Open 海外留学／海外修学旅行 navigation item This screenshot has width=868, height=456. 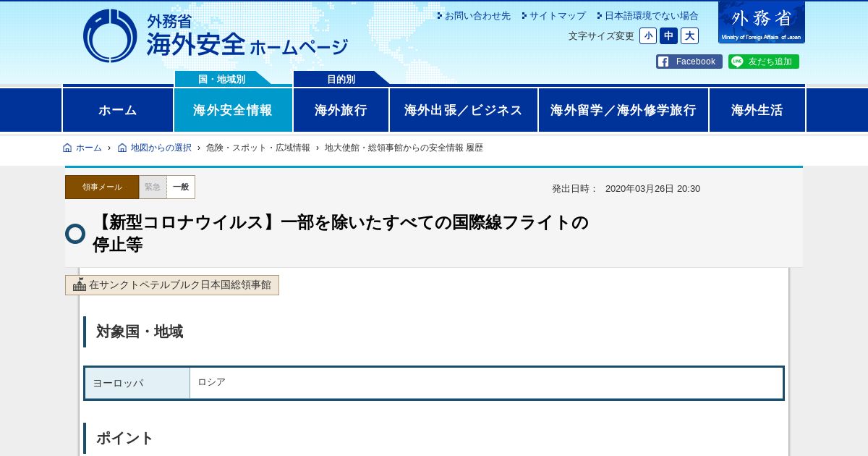point(624,110)
